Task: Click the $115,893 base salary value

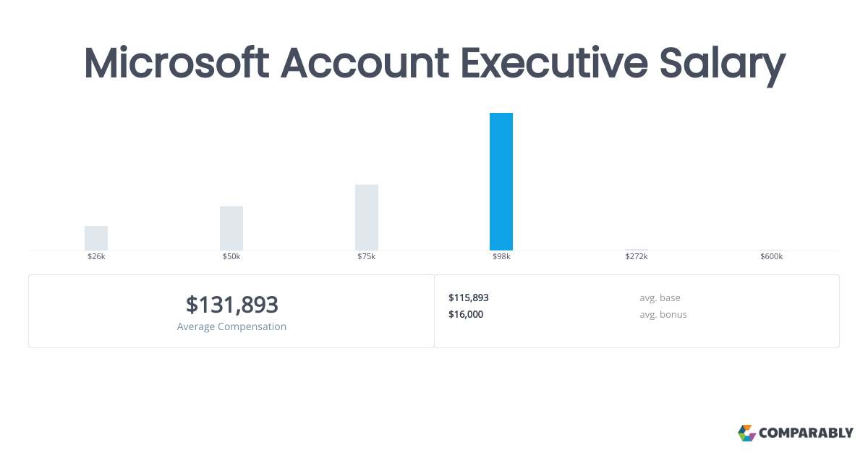Action: pyautogui.click(x=469, y=297)
